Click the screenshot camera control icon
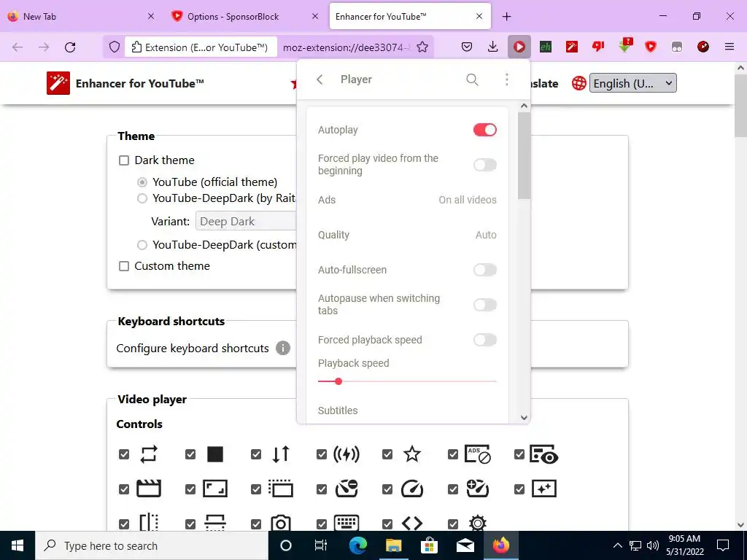 pos(281,524)
